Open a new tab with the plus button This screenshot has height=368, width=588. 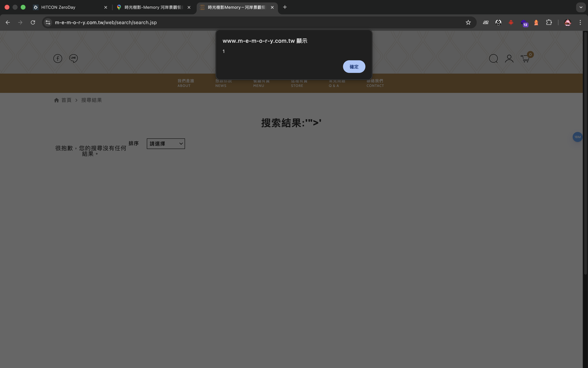coord(285,7)
